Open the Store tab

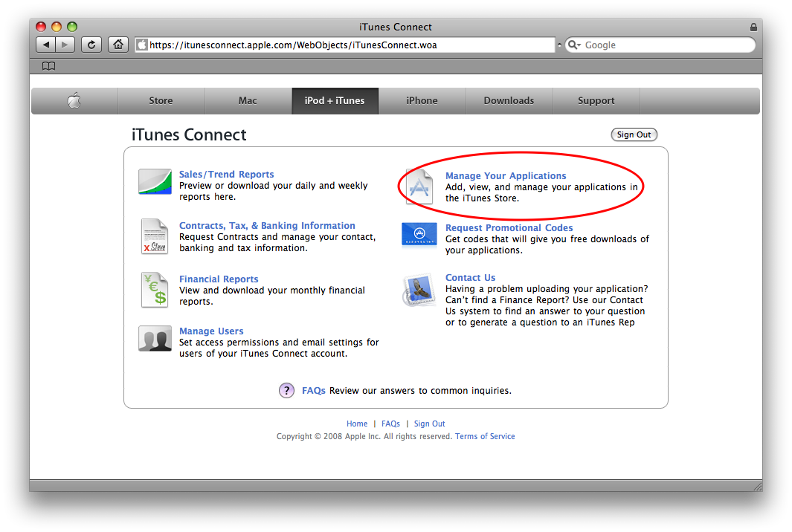(161, 101)
